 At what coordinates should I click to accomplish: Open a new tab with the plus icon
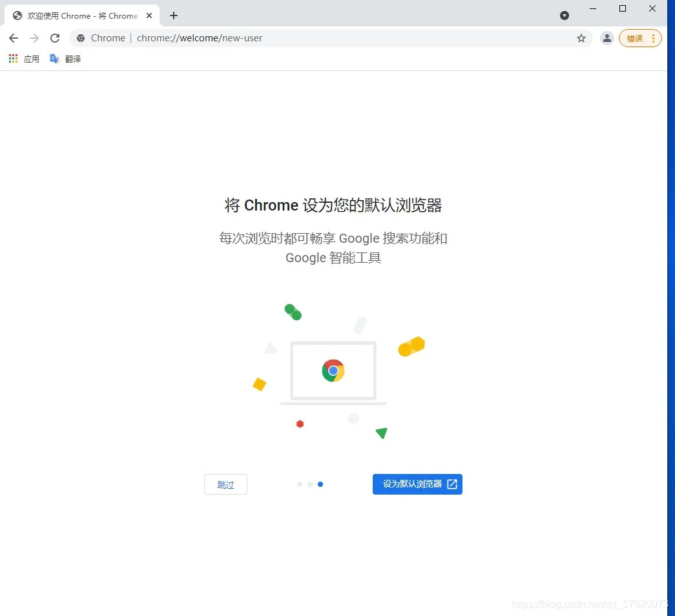[174, 16]
